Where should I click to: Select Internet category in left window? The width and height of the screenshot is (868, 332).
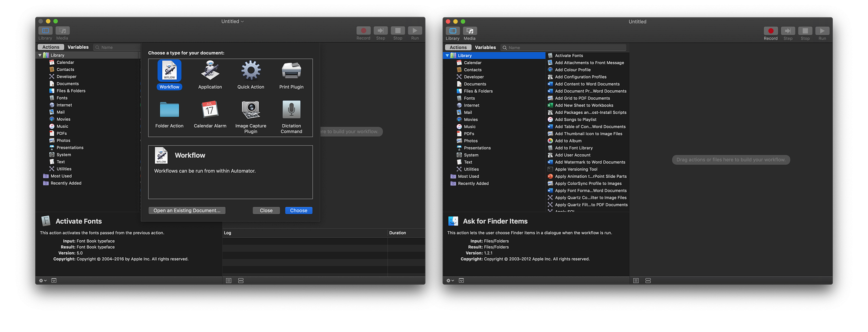click(x=64, y=105)
